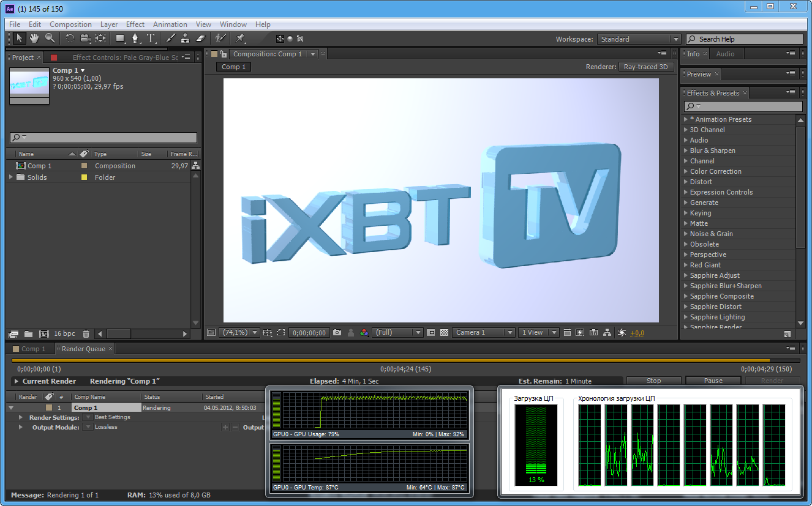Select the Hand tool

click(34, 39)
